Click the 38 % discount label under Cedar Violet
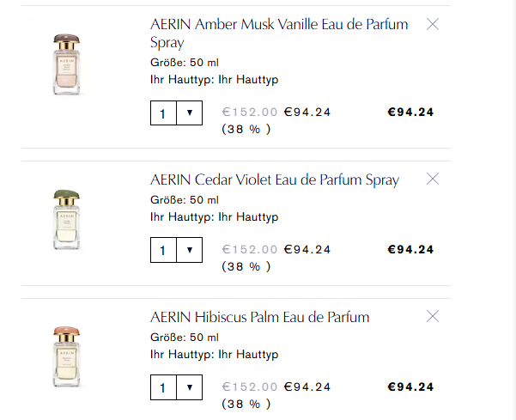This screenshot has height=420, width=516. pos(246,266)
